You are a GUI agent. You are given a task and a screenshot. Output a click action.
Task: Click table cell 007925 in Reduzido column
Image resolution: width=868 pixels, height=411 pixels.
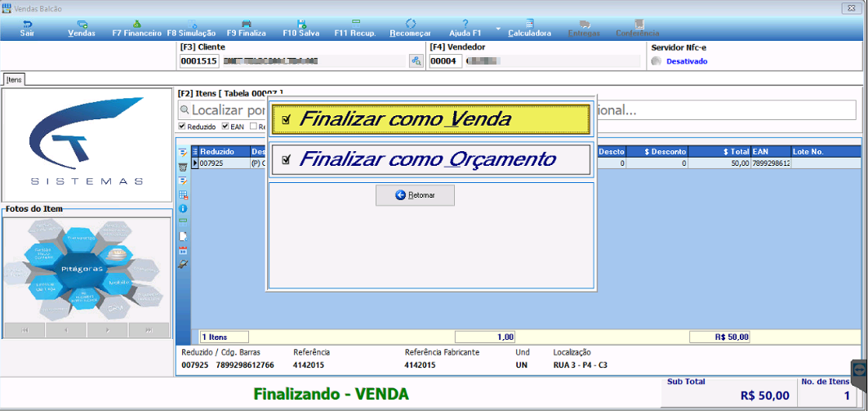225,163
